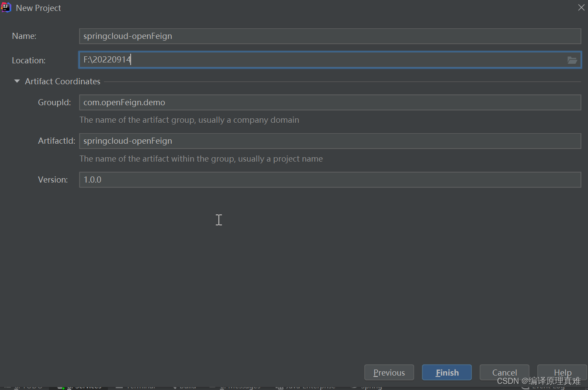Image resolution: width=588 pixels, height=390 pixels.
Task: Close the New Project dialog
Action: pos(581,8)
